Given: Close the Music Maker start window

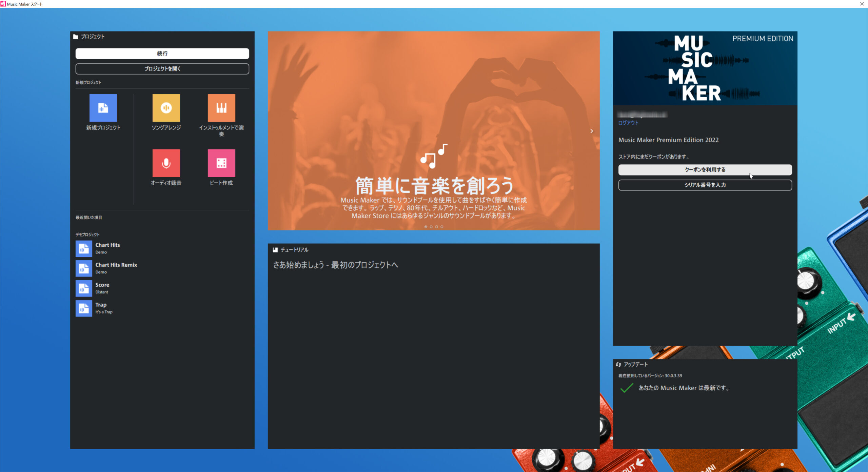Looking at the screenshot, I should [x=862, y=4].
